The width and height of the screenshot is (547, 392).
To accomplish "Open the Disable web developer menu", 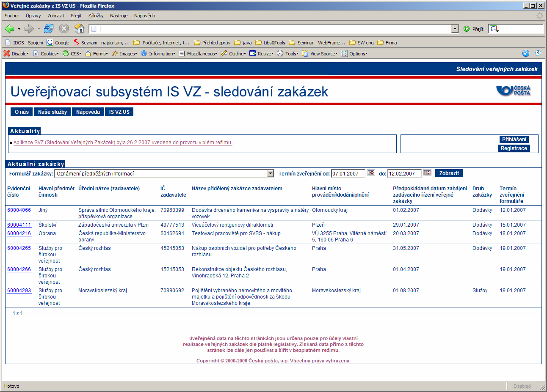I will point(17,54).
